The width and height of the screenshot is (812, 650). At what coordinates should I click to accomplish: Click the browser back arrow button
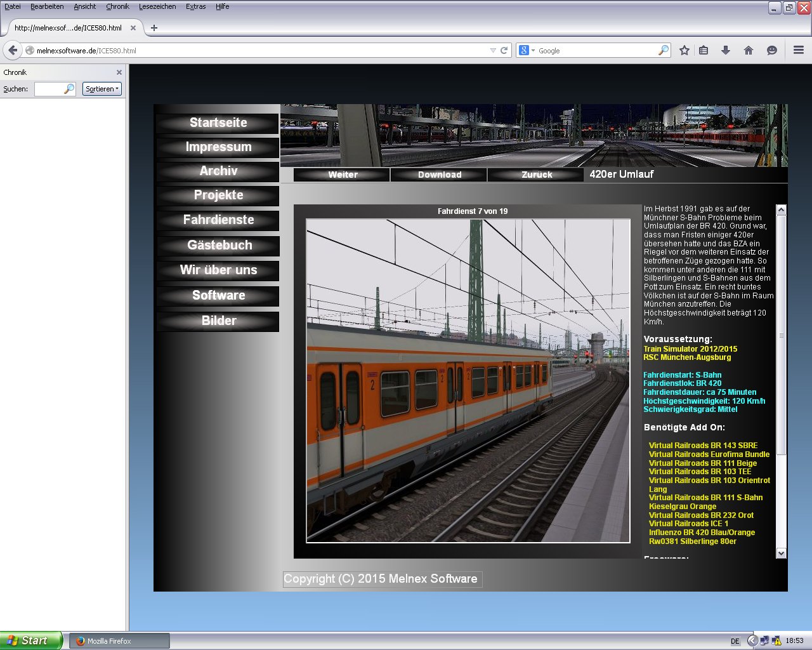[13, 50]
